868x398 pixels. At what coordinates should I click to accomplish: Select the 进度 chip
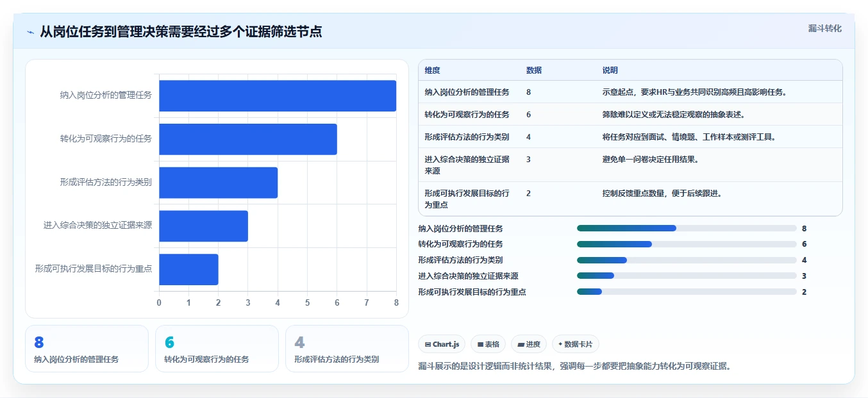tap(529, 344)
